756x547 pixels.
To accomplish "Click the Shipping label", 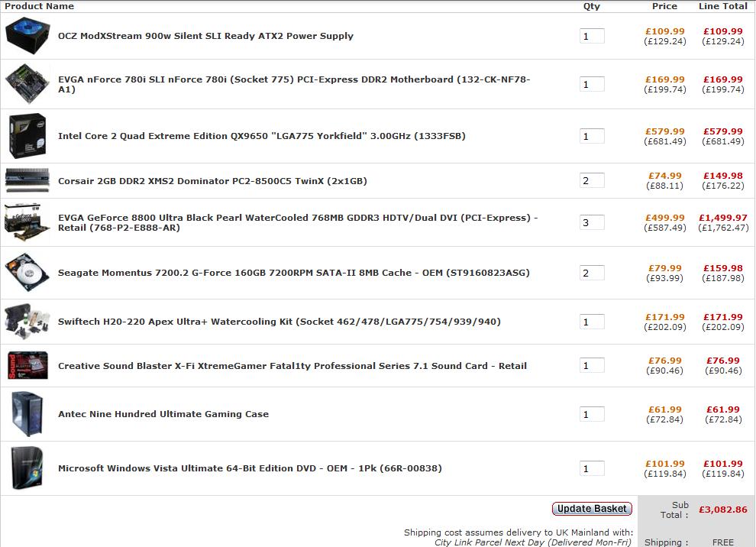I will [x=667, y=542].
